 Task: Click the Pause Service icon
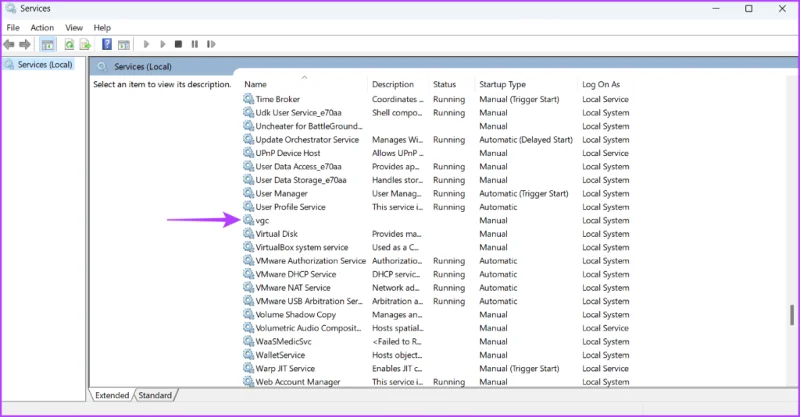[x=194, y=44]
